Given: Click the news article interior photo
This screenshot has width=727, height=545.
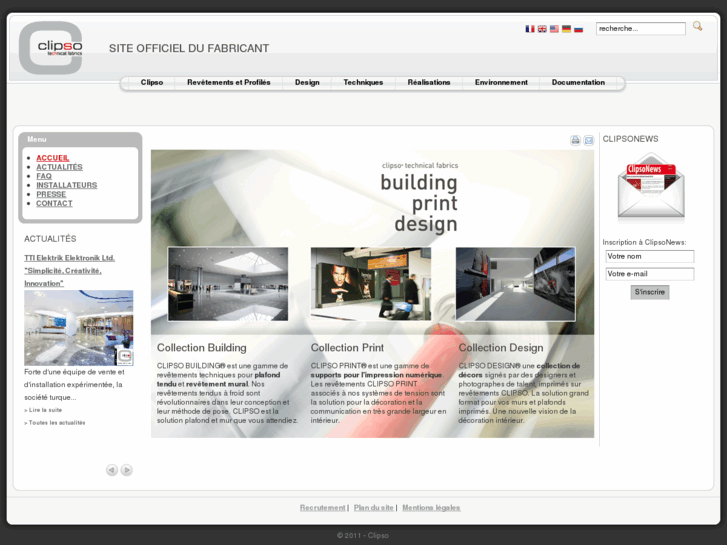Looking at the screenshot, I should (79, 328).
